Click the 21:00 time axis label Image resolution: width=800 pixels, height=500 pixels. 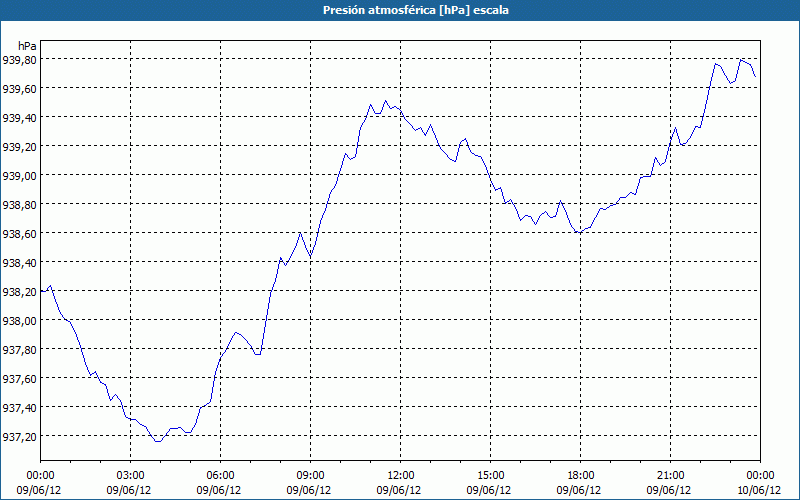coord(670,476)
